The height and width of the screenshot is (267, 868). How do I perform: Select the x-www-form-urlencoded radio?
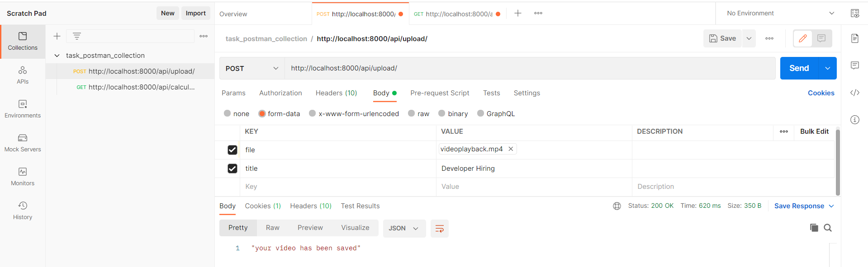point(312,113)
